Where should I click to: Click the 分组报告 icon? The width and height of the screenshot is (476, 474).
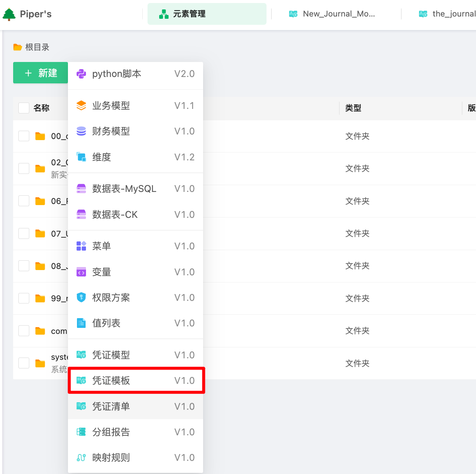[x=81, y=432]
